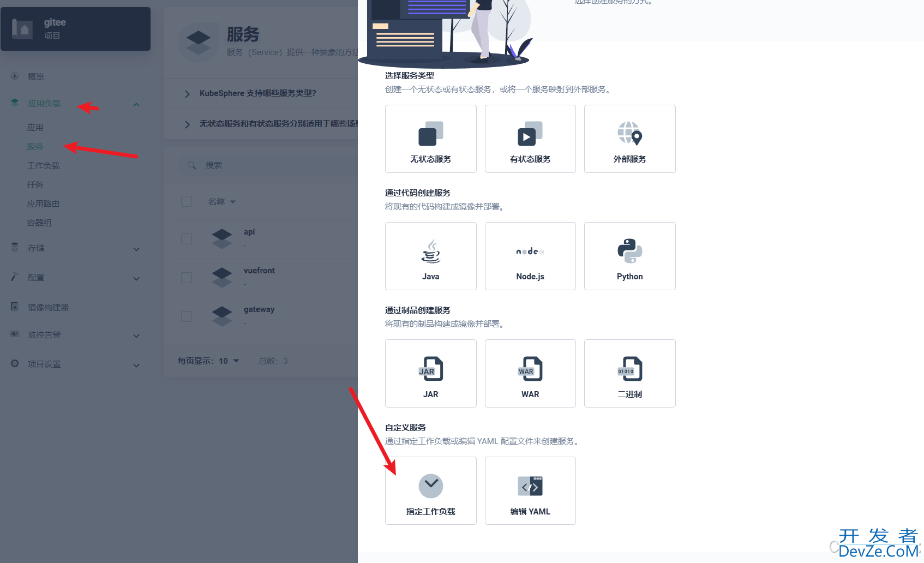924x563 pixels.
Task: Click the monitoring alerts (监控告警) icon
Action: tap(15, 334)
